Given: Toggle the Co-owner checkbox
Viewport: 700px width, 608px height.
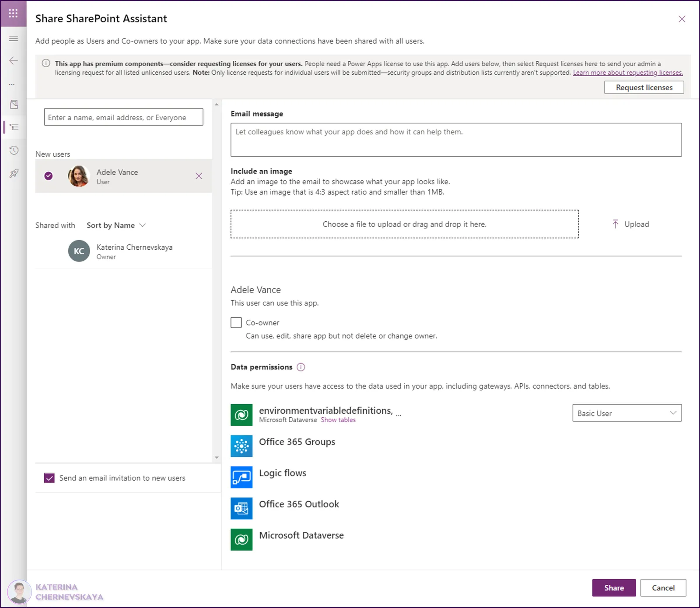Looking at the screenshot, I should point(236,322).
